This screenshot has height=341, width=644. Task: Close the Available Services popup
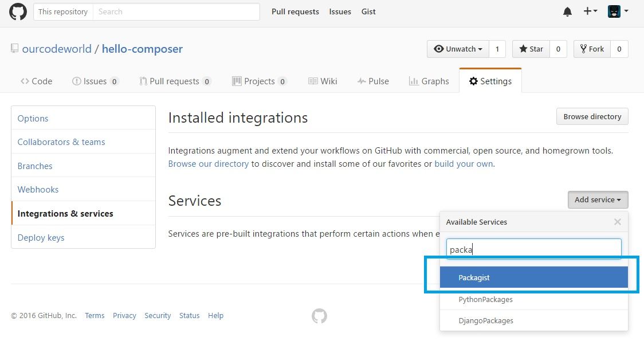[x=617, y=222]
